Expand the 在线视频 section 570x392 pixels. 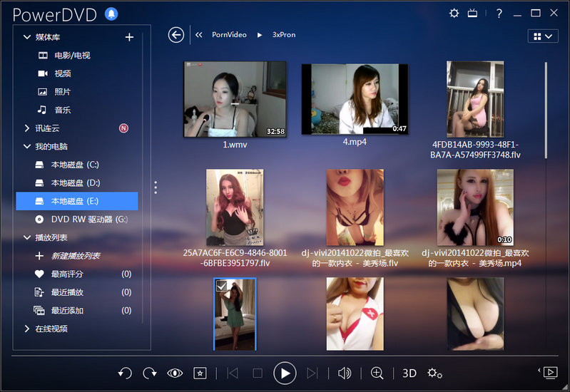pyautogui.click(x=27, y=329)
